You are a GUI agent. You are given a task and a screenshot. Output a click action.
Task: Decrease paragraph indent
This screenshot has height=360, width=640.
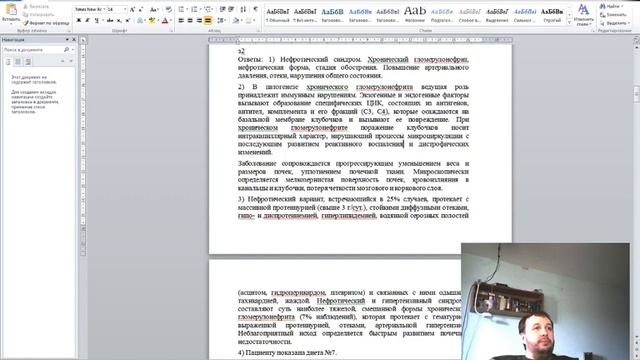click(x=222, y=9)
